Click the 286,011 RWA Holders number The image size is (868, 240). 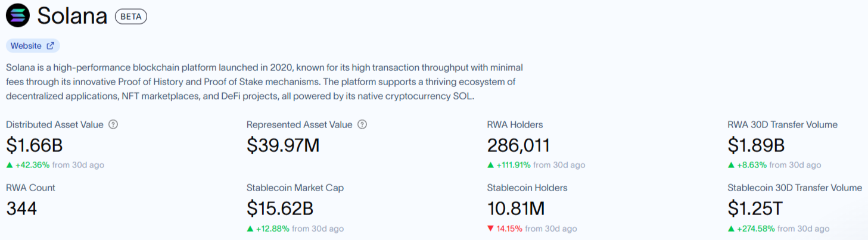[x=518, y=145]
